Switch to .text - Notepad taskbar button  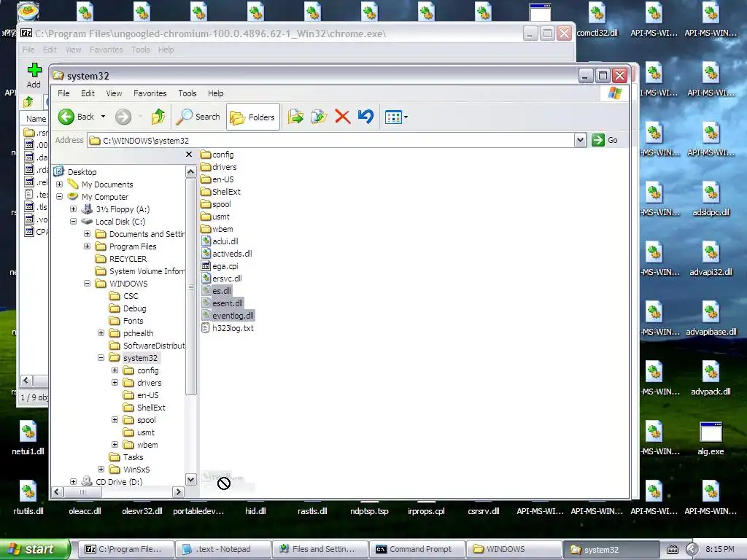223,549
